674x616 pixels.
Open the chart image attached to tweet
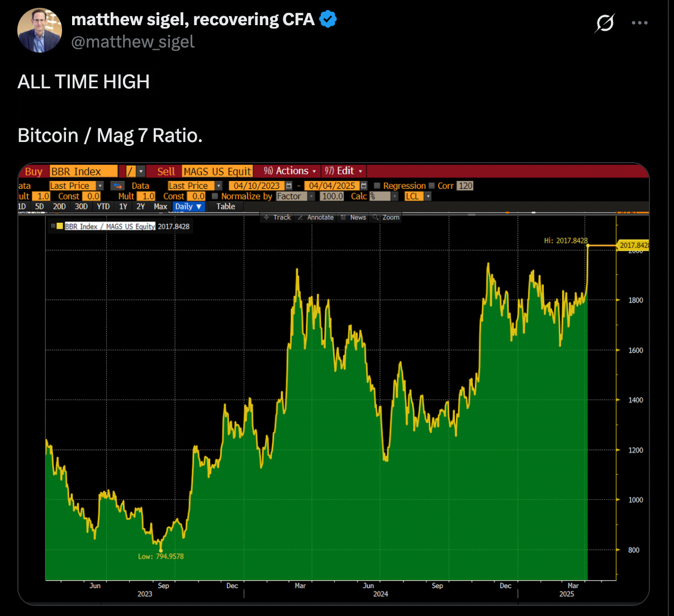[x=334, y=383]
